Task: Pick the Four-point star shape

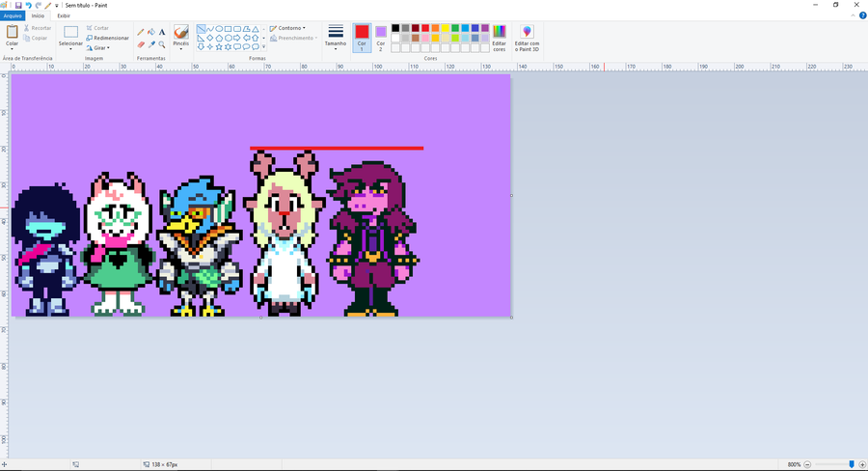Action: [x=210, y=47]
